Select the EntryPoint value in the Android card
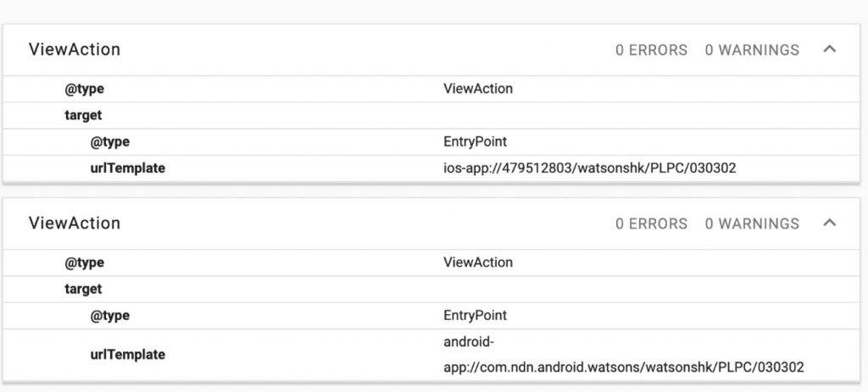Viewport: 868px width, 392px height. tap(475, 316)
